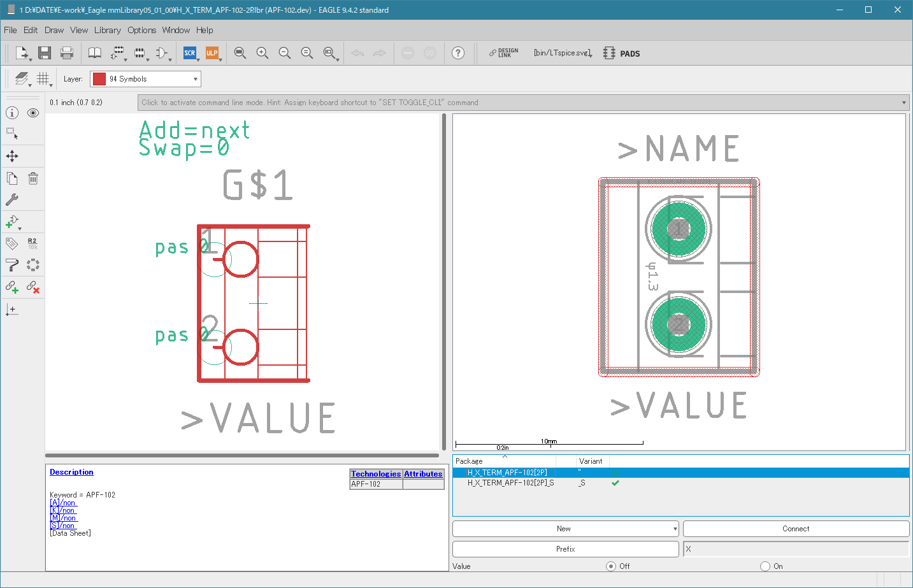Open the Technologies link
The height and width of the screenshot is (588, 913).
pos(376,474)
